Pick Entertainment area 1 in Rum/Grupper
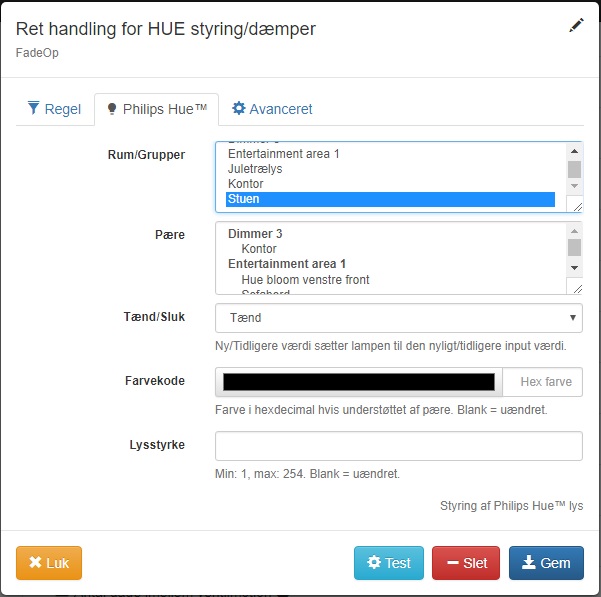 point(284,154)
